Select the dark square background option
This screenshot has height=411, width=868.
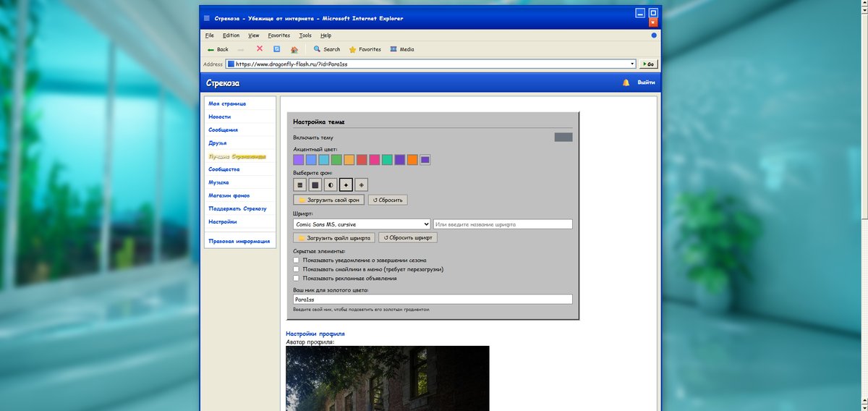click(x=315, y=185)
